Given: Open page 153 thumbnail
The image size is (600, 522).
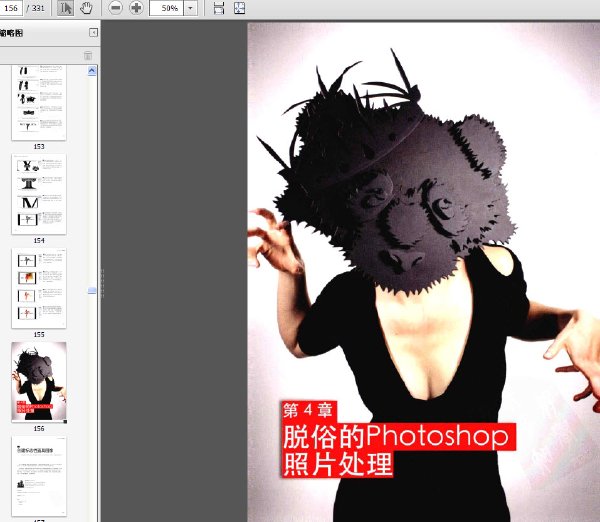Looking at the screenshot, I should pyautogui.click(x=39, y=103).
